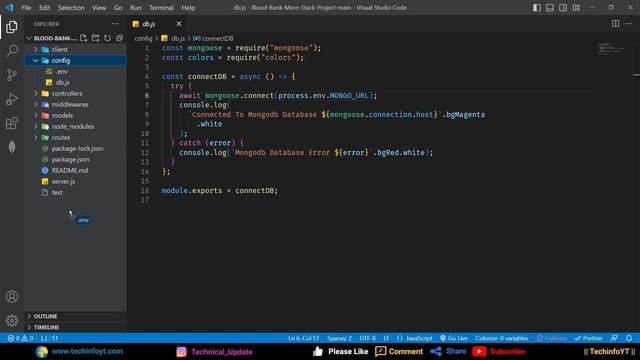This screenshot has height=360, width=640.
Task: Open the notifications bell
Action: 629,338
